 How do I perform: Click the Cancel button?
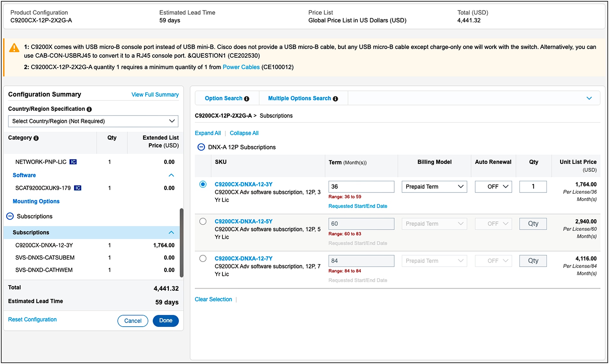point(133,321)
